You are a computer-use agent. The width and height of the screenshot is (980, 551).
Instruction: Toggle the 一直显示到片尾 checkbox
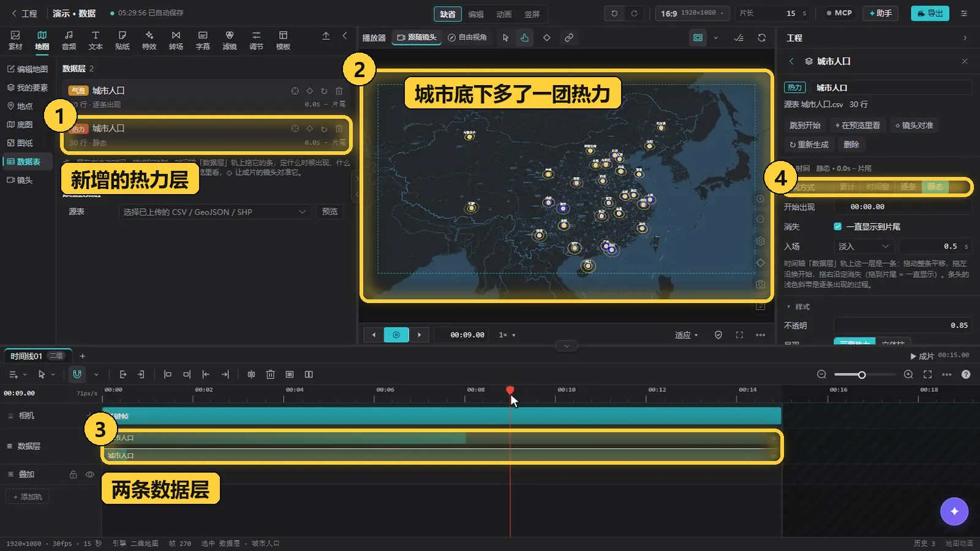[x=837, y=227]
